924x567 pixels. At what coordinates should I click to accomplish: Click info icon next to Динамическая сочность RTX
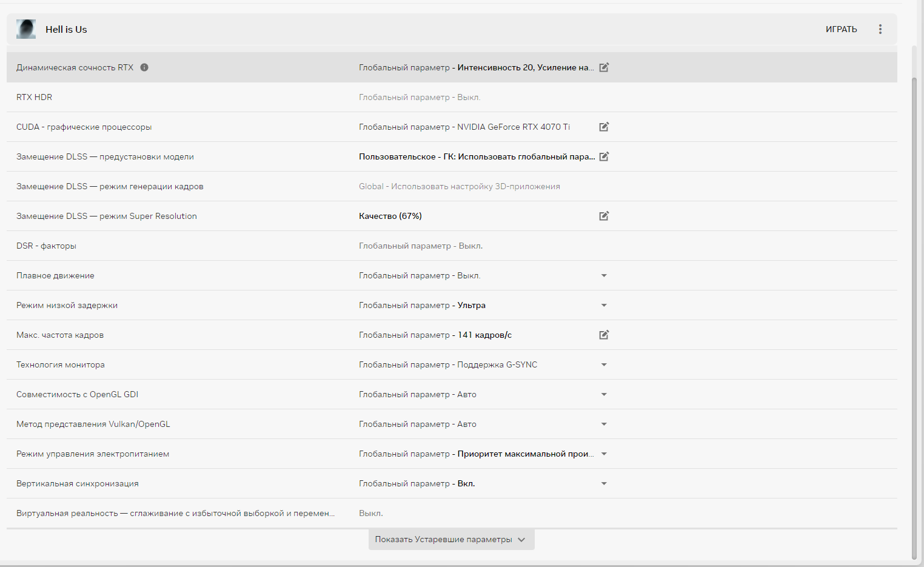tap(144, 67)
